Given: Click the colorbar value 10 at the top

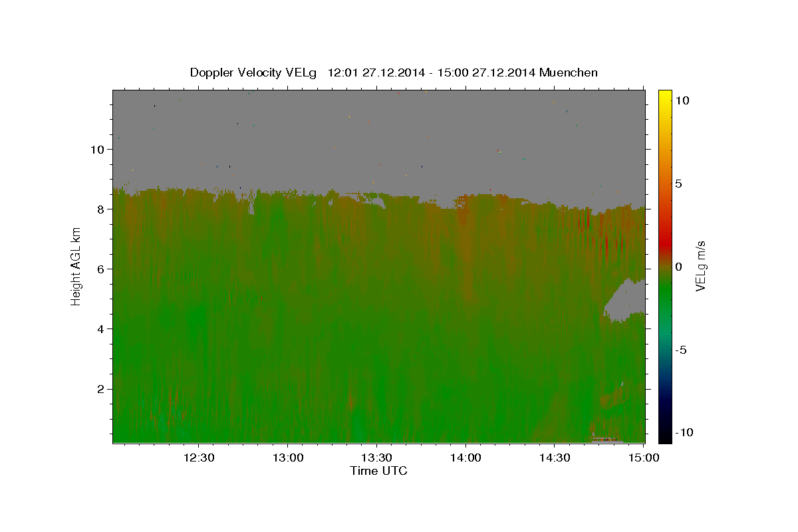Looking at the screenshot, I should pyautogui.click(x=682, y=100).
